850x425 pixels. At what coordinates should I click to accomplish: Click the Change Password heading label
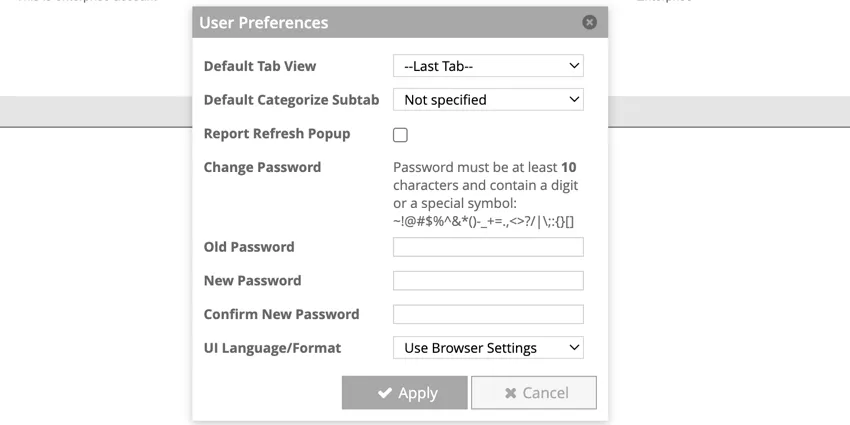coord(262,167)
